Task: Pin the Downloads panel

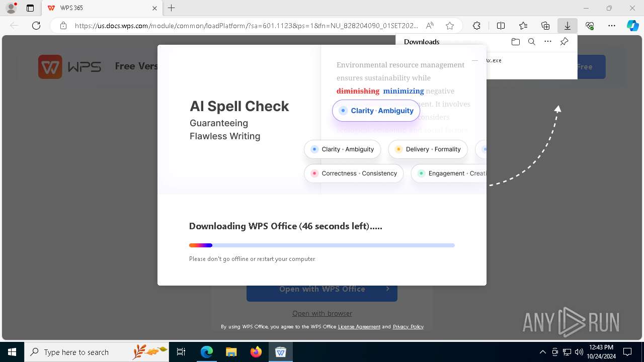Action: tap(565, 42)
